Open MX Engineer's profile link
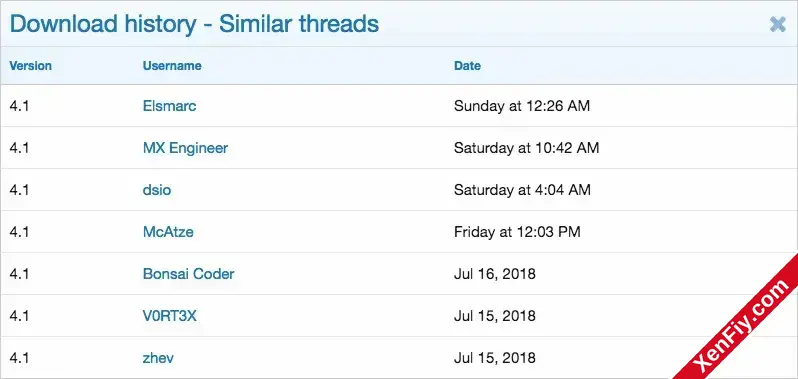798x379 pixels. point(185,148)
